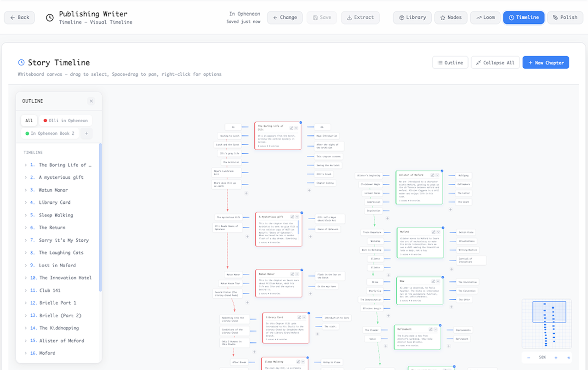This screenshot has height=370, width=588.
Task: Expand chapter '1. The Boring Life of...' in outline
Action: (x=26, y=165)
